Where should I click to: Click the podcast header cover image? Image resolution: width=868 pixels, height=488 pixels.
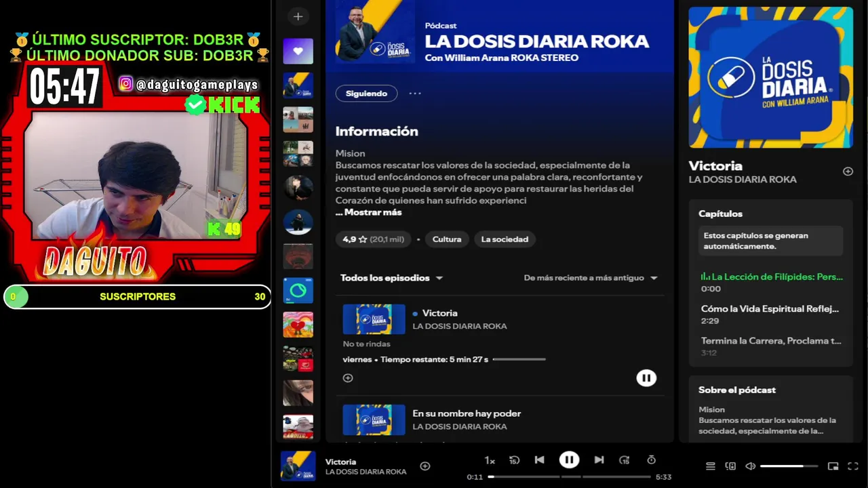click(x=375, y=31)
